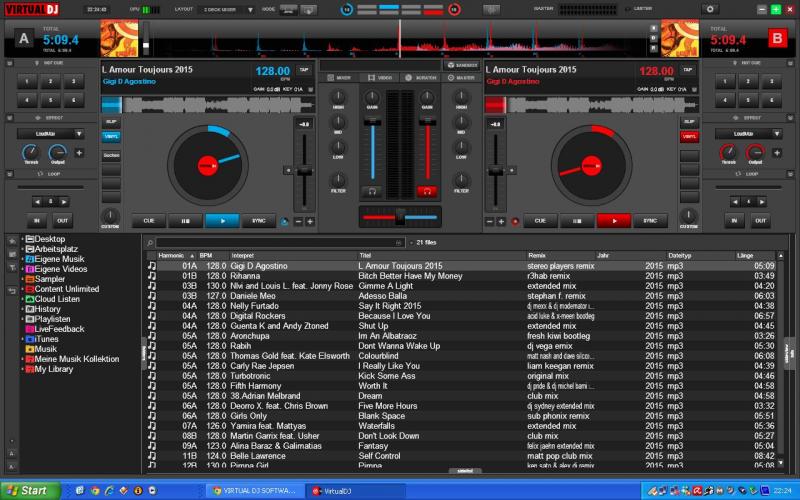Viewport: 800px width, 500px height.
Task: Click the left deck's stutter/pause button
Action: pos(185,221)
